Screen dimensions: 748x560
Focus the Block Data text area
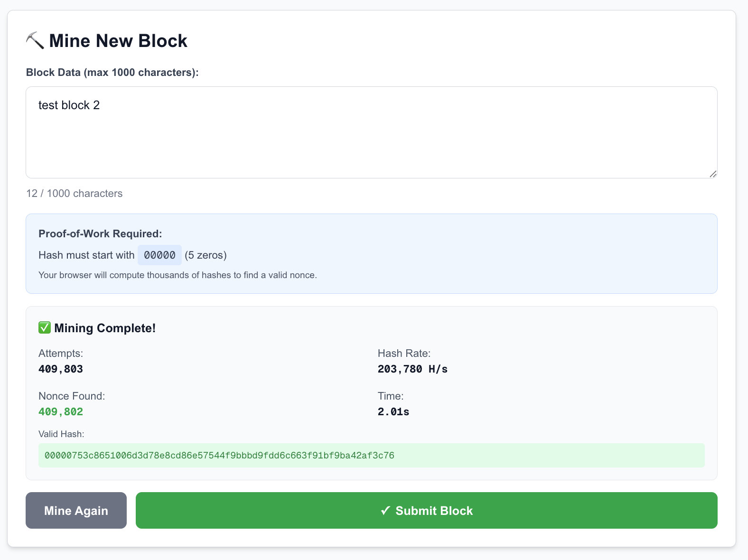(x=371, y=132)
